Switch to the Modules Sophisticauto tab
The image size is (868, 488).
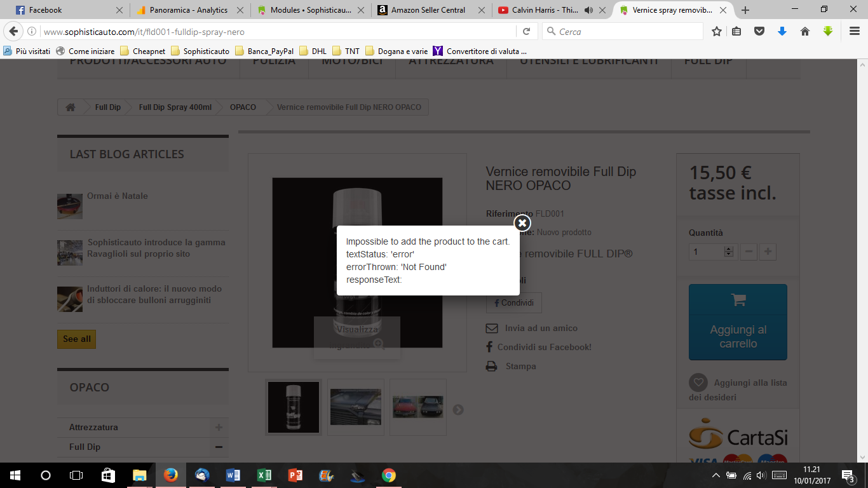coord(310,10)
